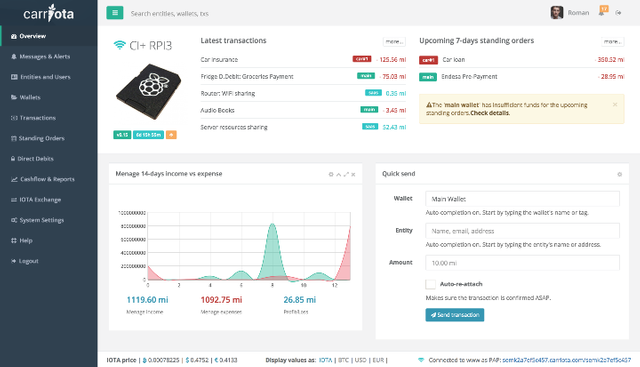640x367 pixels.
Task: Click the 1119.60 mi income value
Action: click(147, 300)
